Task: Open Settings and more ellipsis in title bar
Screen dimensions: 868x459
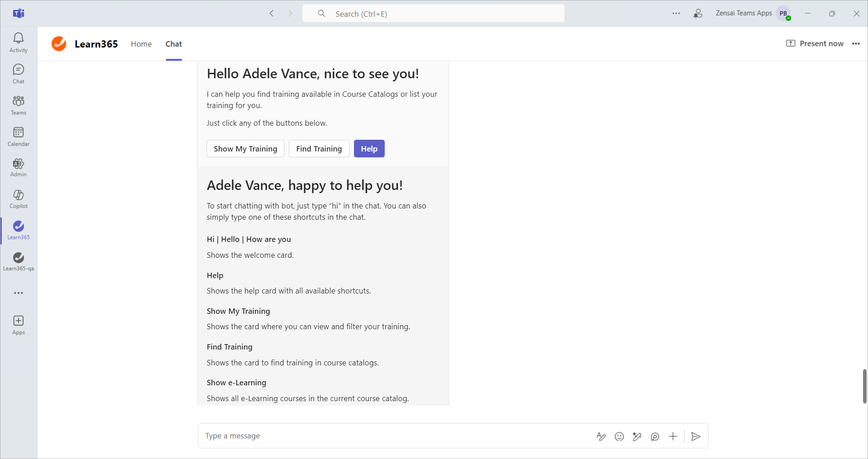Action: 676,14
